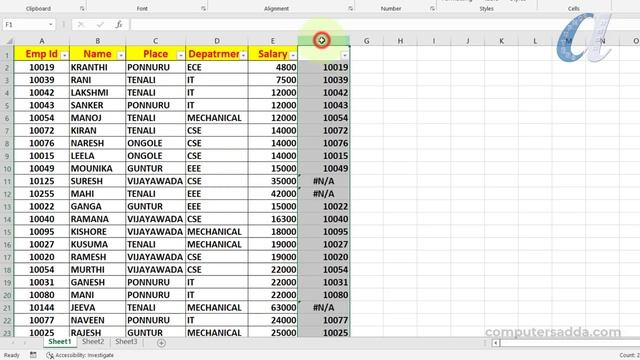Open the Number group dialog launcher
The height and width of the screenshot is (360, 640).
(x=432, y=9)
